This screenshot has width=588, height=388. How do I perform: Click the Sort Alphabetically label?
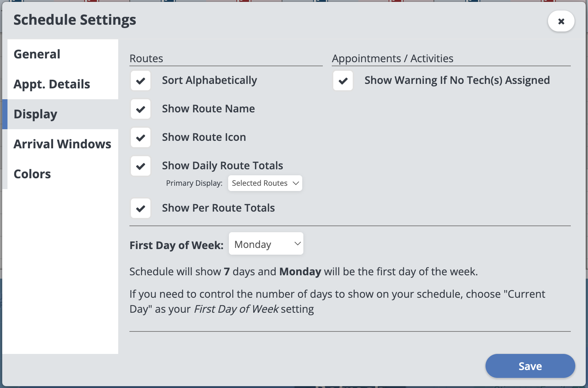tap(209, 80)
